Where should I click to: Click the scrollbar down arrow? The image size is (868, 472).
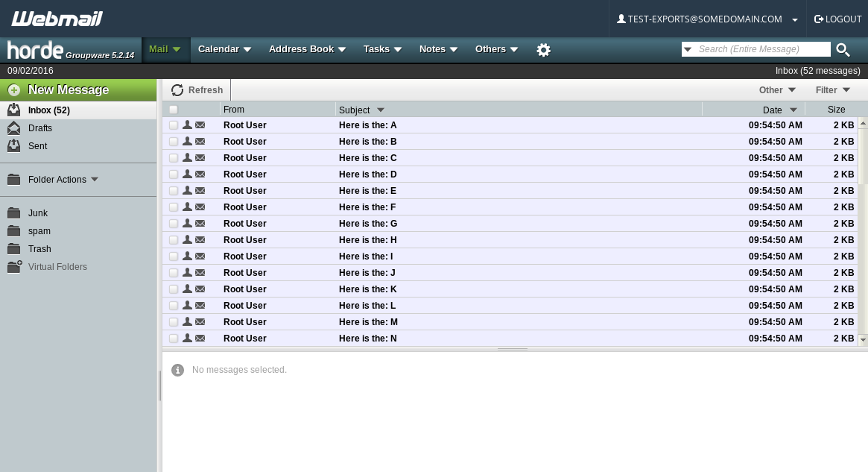pyautogui.click(x=863, y=339)
